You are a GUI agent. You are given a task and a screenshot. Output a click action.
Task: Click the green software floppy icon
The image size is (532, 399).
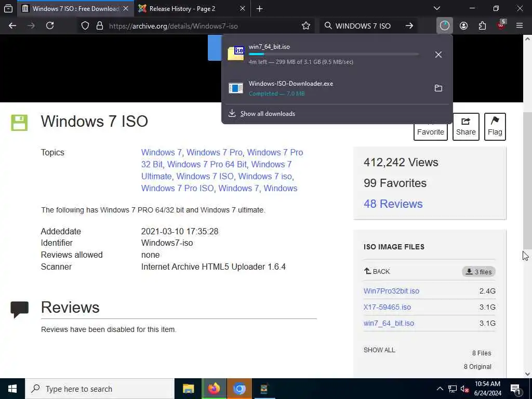(19, 123)
